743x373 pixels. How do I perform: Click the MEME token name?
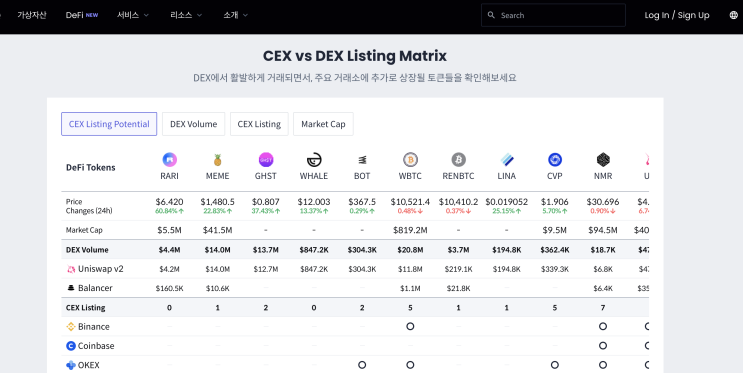217,176
